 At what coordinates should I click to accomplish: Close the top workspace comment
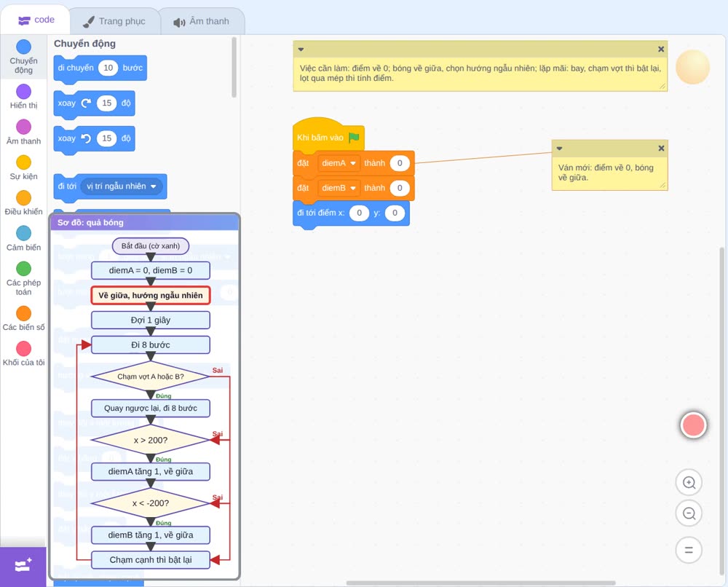661,50
